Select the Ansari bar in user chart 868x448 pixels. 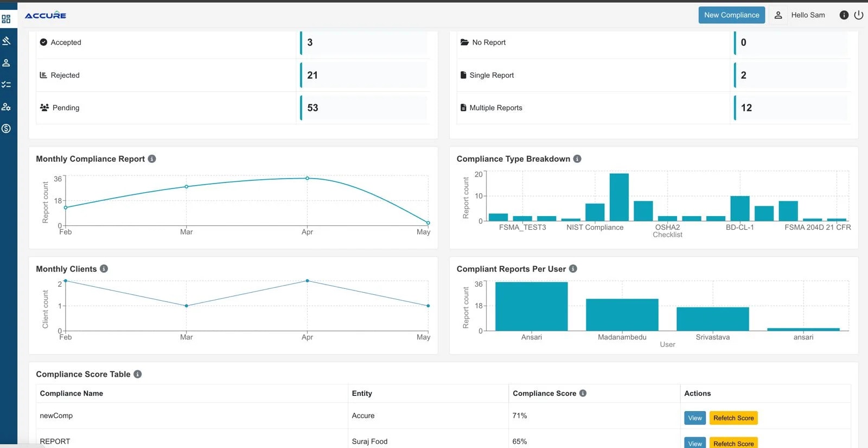click(531, 306)
